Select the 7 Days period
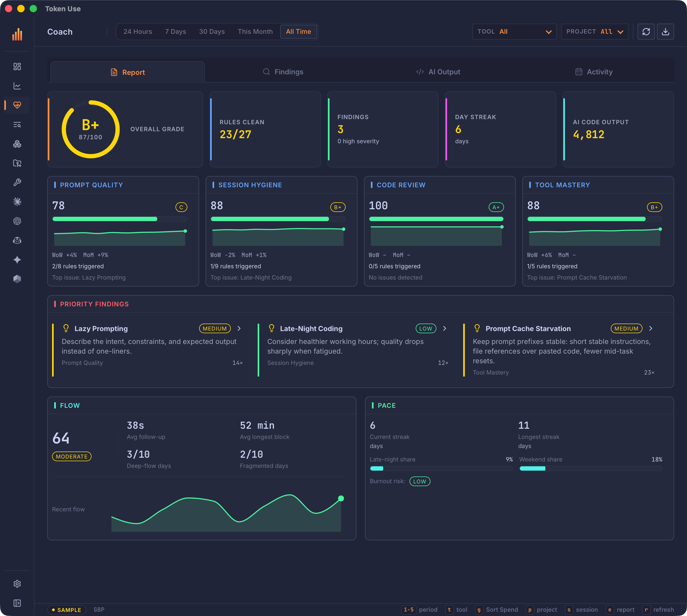Viewport: 687px width, 616px height. tap(176, 31)
